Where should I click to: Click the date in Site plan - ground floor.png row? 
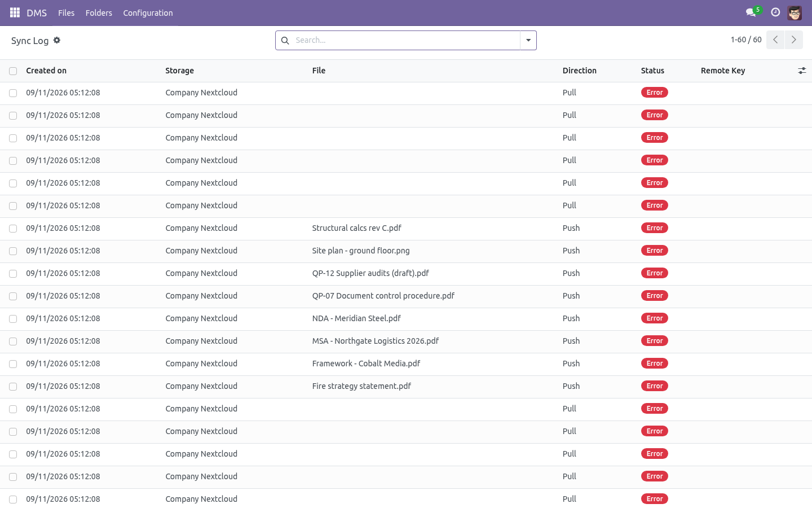tap(63, 251)
